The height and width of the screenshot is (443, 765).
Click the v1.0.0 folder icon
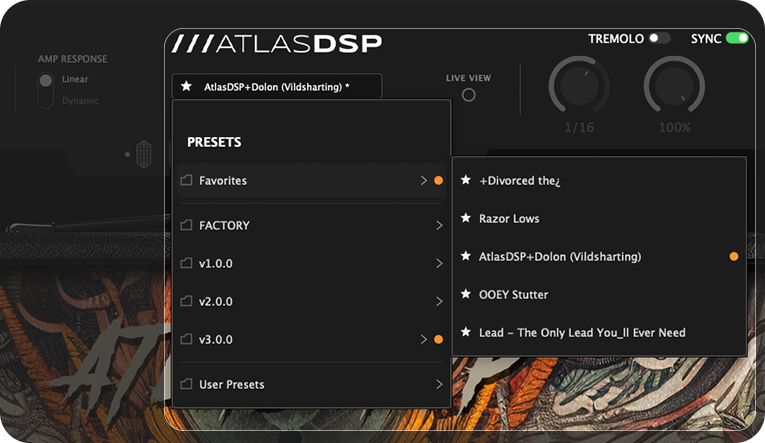pos(186,263)
